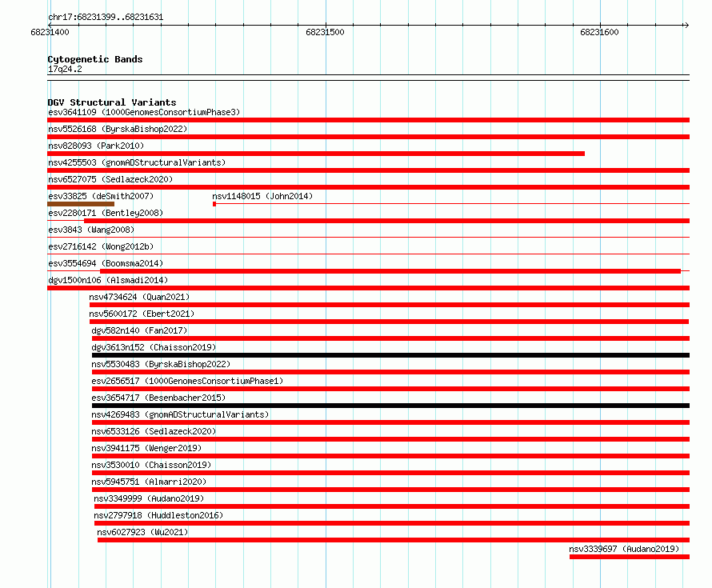Viewport: 712px width, 588px height.
Task: Open the esv3654717 (Besenbacher2015) label
Action: coord(158,398)
